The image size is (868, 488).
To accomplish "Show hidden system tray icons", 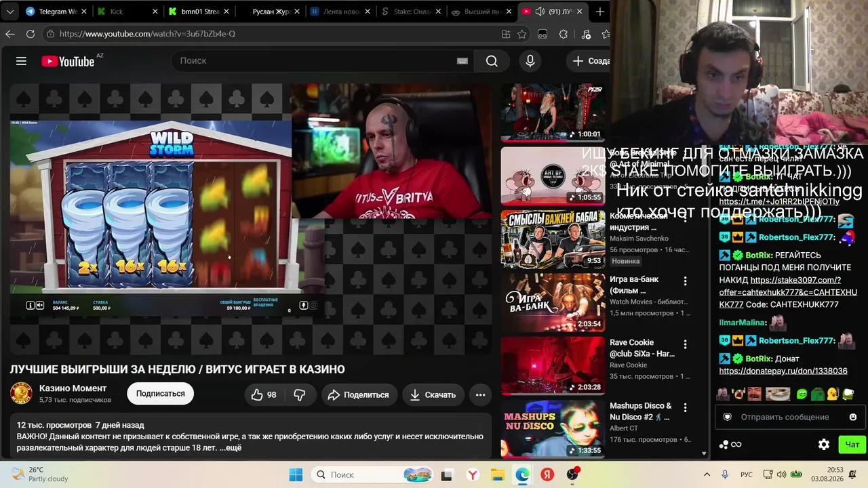I will tap(707, 474).
